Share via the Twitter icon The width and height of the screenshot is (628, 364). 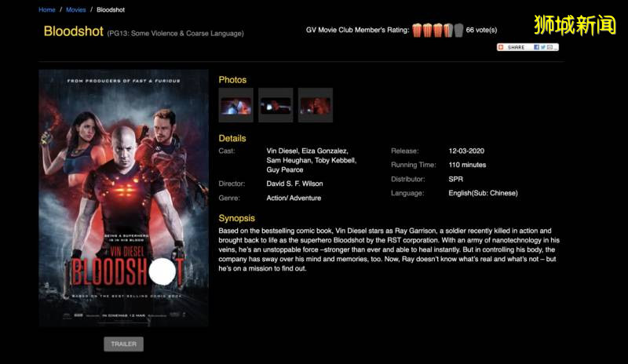pyautogui.click(x=544, y=47)
